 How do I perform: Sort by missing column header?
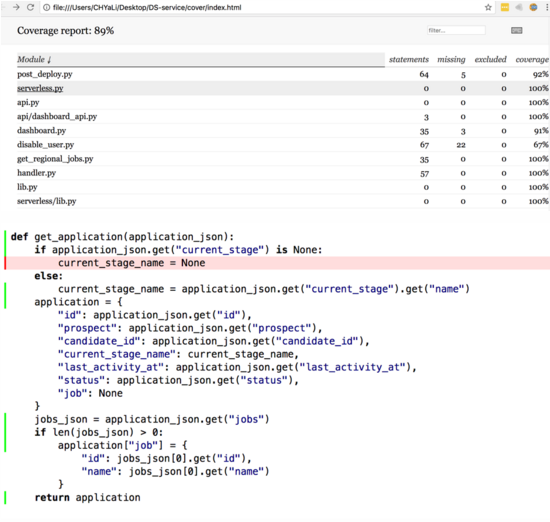click(x=451, y=59)
